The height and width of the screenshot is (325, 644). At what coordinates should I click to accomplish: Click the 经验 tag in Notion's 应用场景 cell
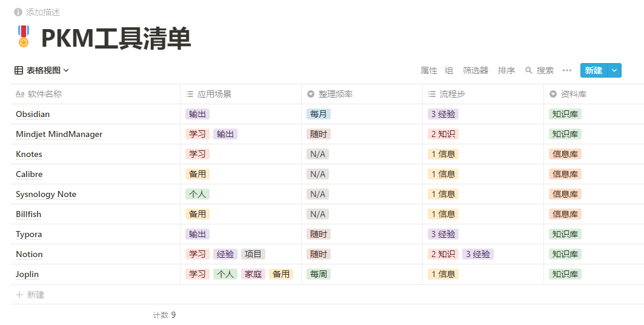[225, 254]
